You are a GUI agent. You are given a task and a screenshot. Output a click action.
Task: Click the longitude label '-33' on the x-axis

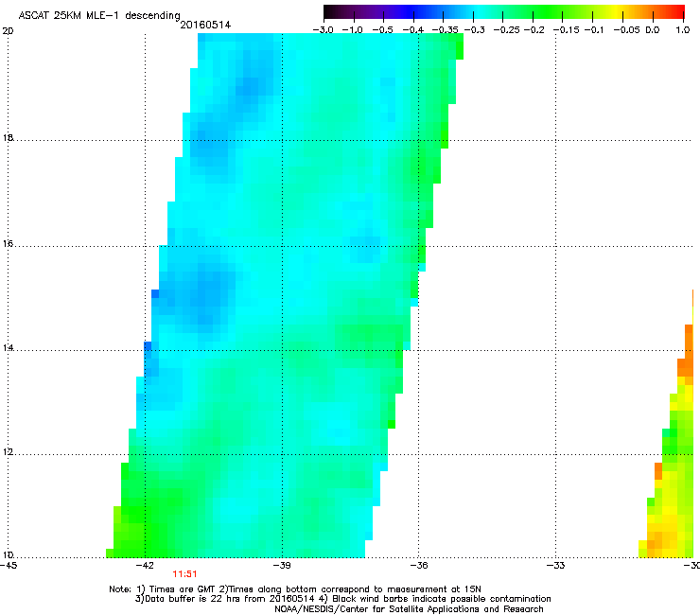pyautogui.click(x=556, y=566)
